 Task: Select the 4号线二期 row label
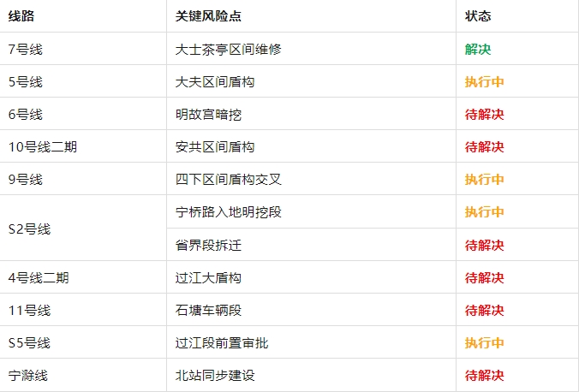(39, 277)
